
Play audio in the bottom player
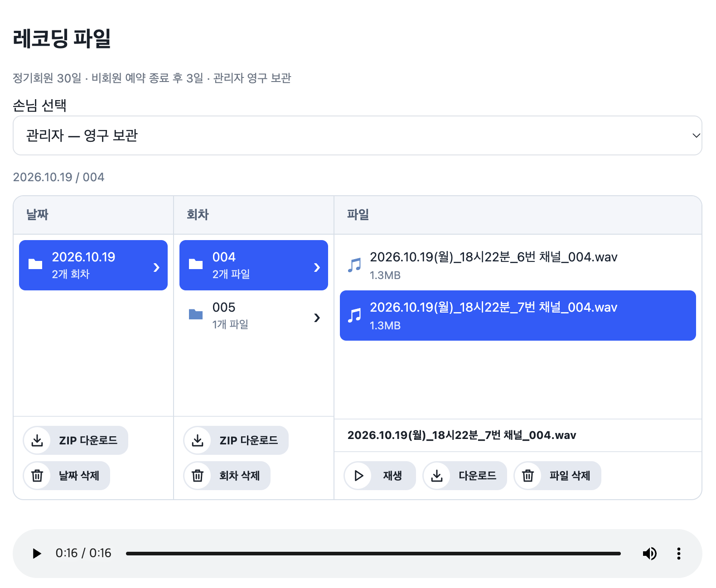pyautogui.click(x=37, y=554)
